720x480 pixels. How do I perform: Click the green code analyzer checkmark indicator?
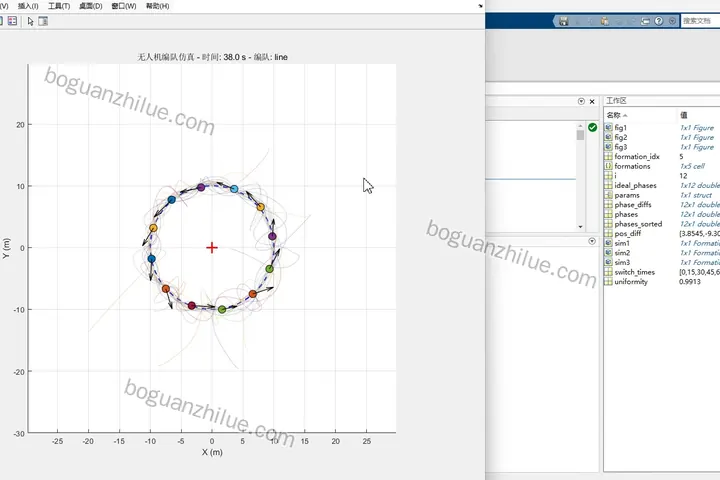click(x=592, y=127)
